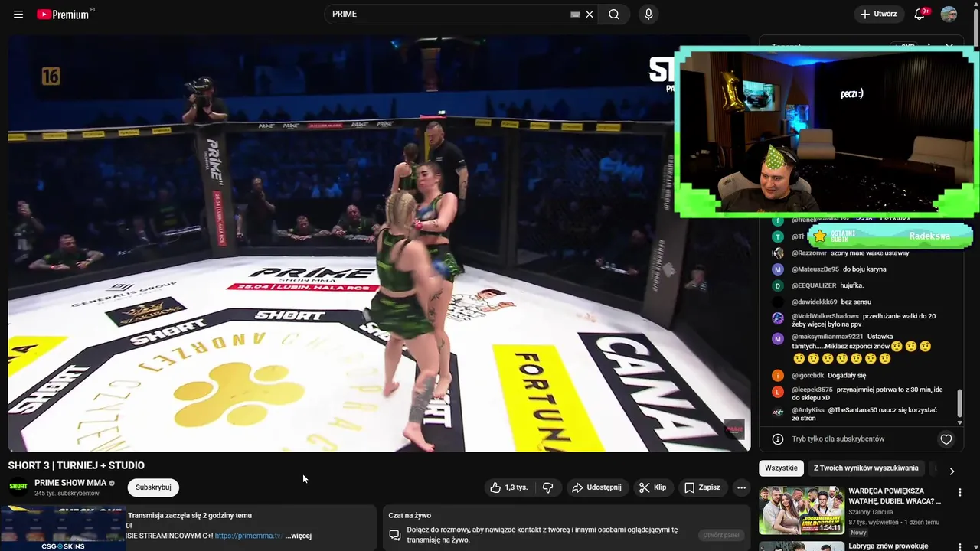
Task: Subscribe with the Subskrybuj button
Action: (153, 487)
